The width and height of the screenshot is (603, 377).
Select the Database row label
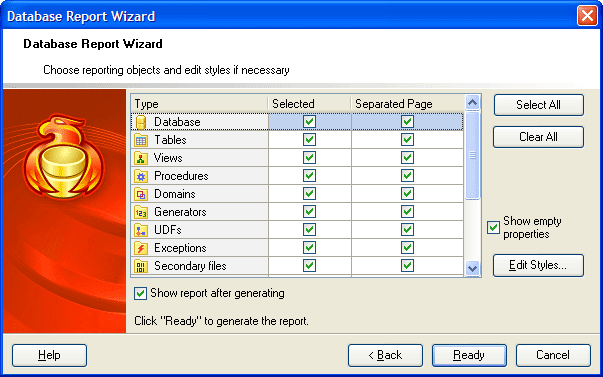[x=177, y=122]
